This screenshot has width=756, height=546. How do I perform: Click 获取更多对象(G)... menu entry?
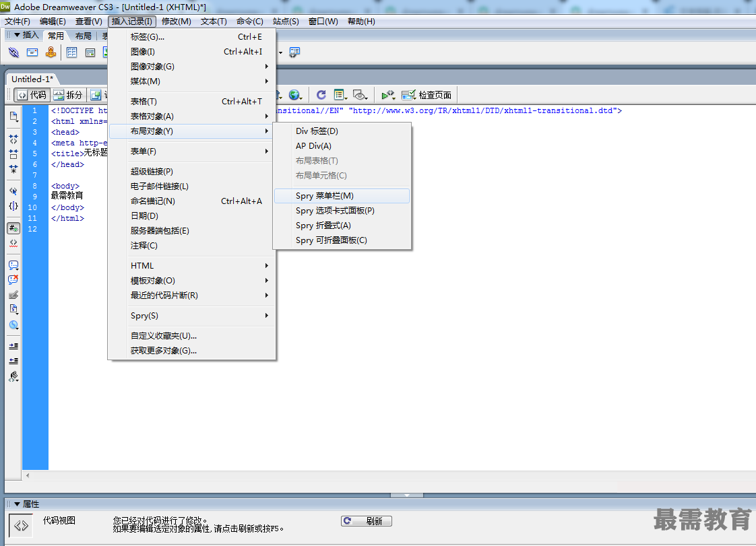pos(193,351)
